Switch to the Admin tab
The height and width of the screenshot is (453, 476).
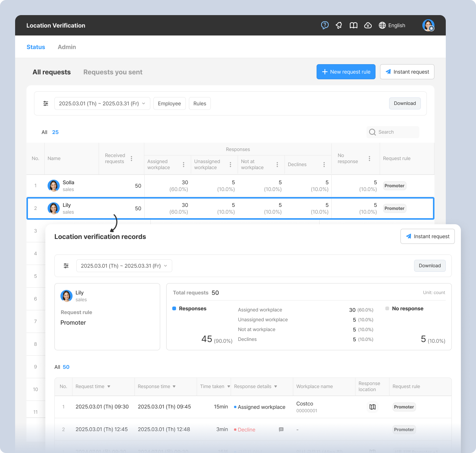pyautogui.click(x=66, y=47)
